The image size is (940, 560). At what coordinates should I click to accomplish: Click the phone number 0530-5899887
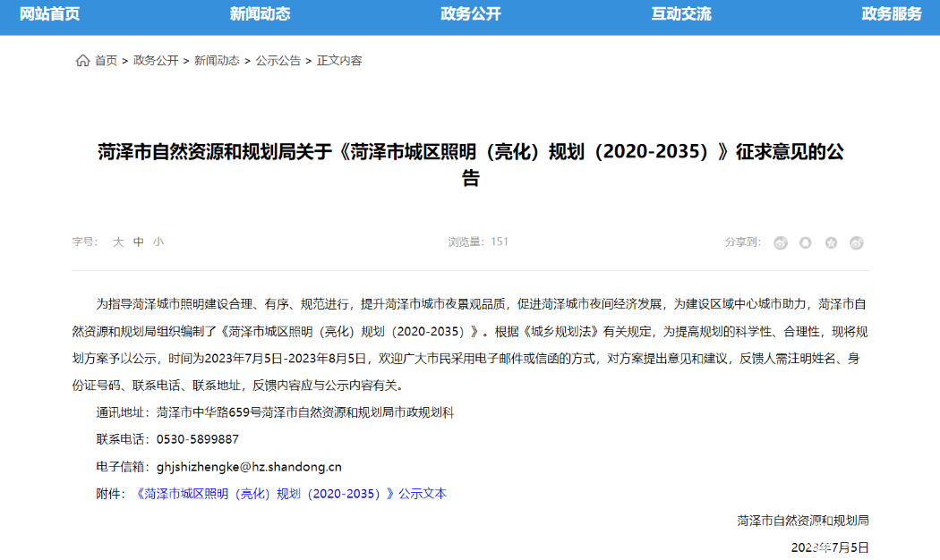coord(198,439)
